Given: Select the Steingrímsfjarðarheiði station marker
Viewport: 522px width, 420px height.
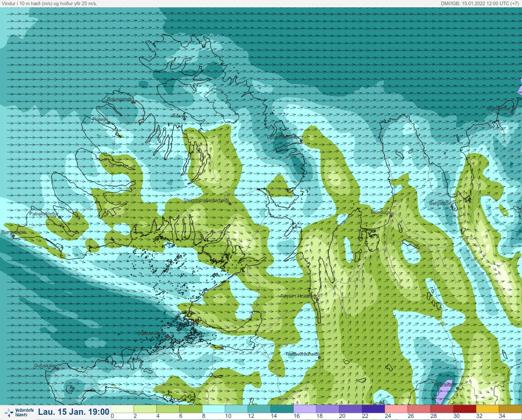Looking at the screenshot, I should point(230,203).
